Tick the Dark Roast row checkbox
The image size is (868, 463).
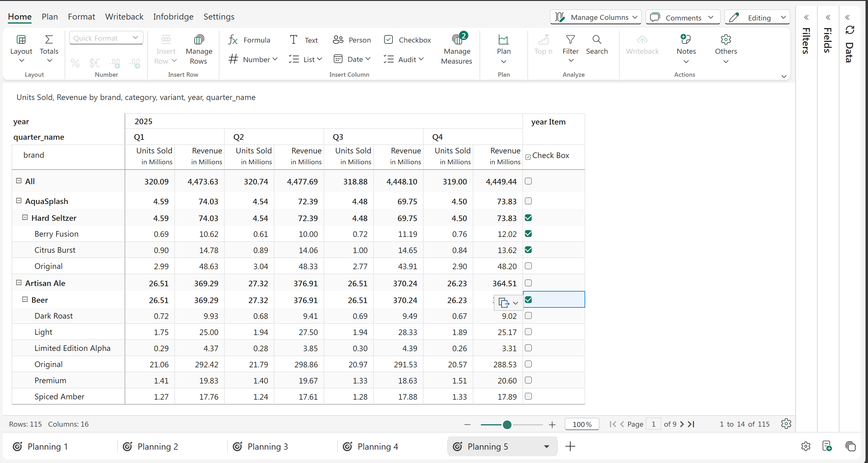coord(528,315)
